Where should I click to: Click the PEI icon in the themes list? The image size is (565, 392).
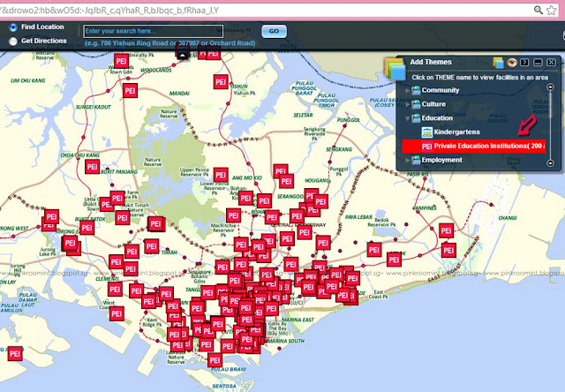click(x=427, y=147)
